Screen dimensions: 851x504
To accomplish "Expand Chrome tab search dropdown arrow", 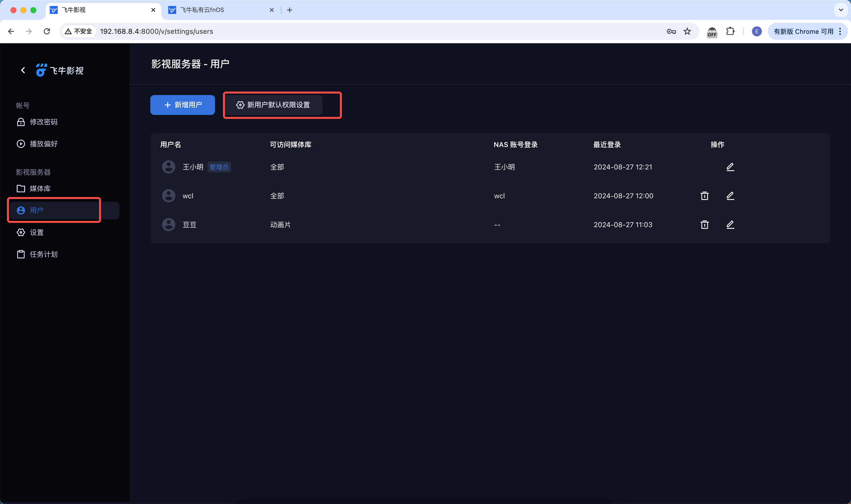I will 841,10.
